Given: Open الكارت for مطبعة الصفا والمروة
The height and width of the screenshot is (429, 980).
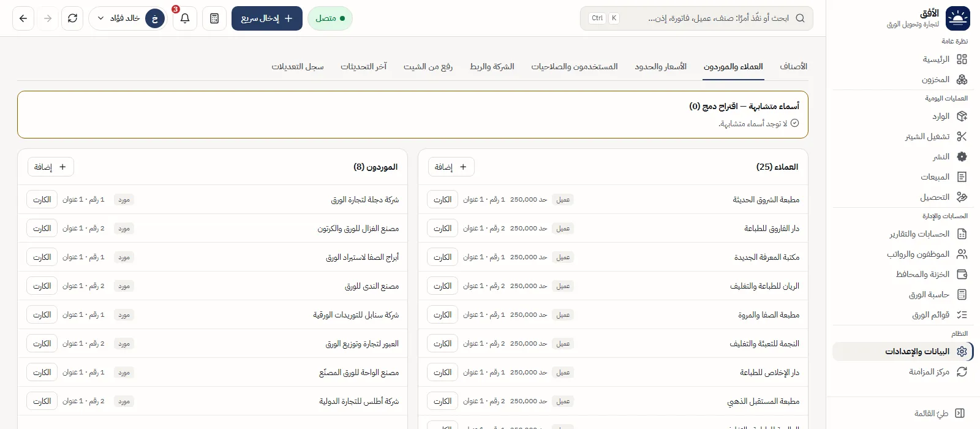Looking at the screenshot, I should point(442,314).
